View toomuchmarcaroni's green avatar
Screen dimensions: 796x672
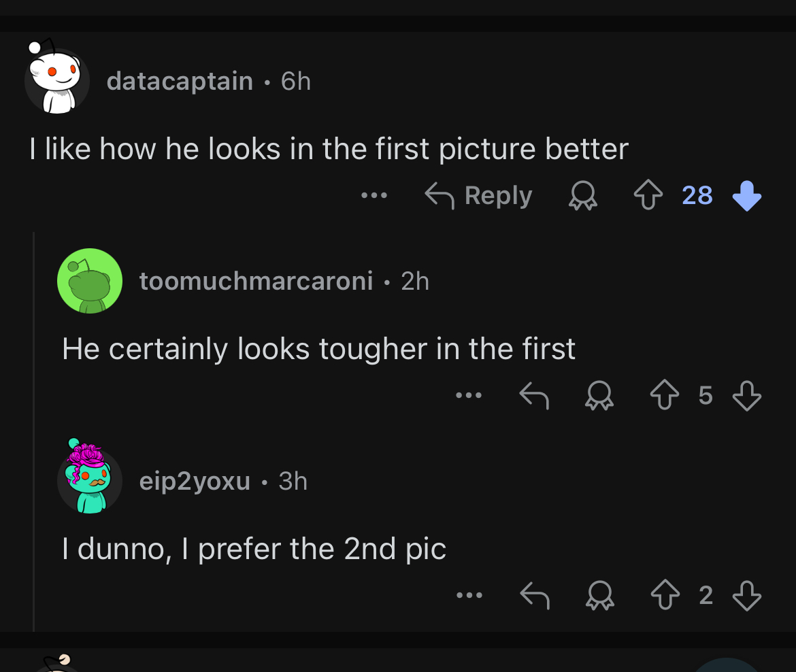click(x=89, y=280)
